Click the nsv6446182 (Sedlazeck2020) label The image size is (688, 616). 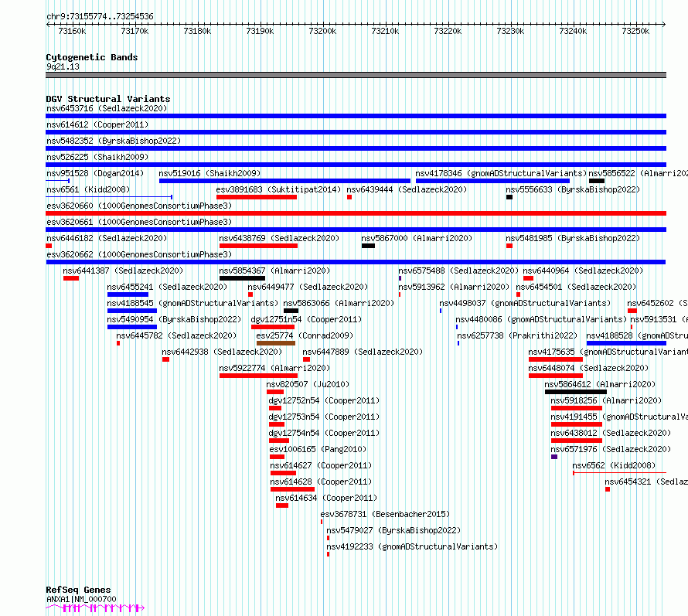coord(107,238)
